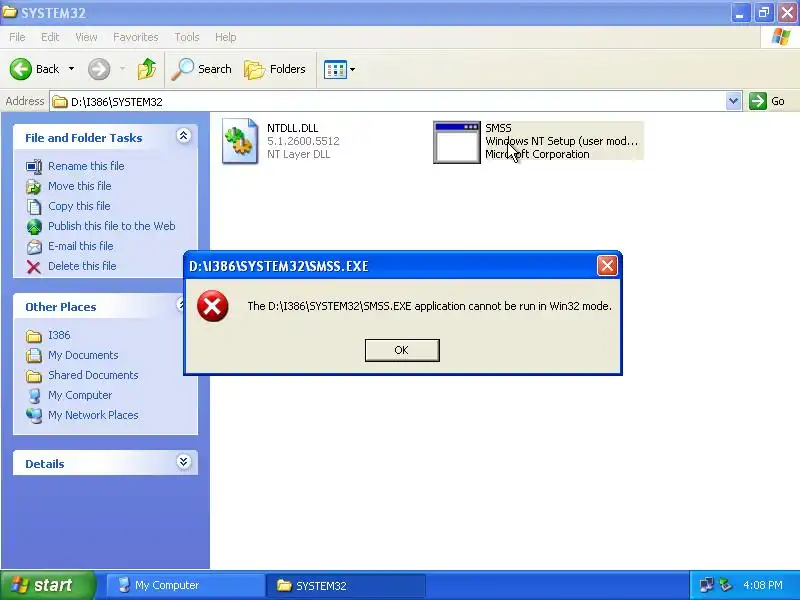
Task: Open My Documents from Other Places
Action: [x=83, y=355]
